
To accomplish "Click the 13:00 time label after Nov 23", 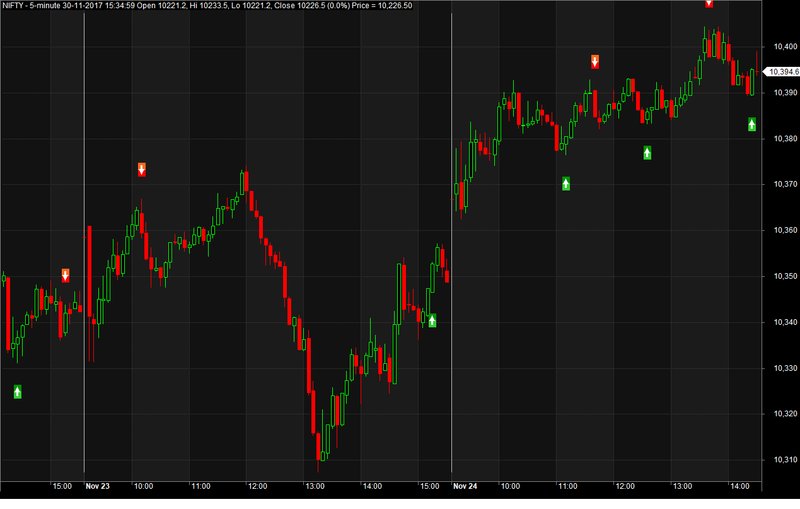I will (x=315, y=487).
